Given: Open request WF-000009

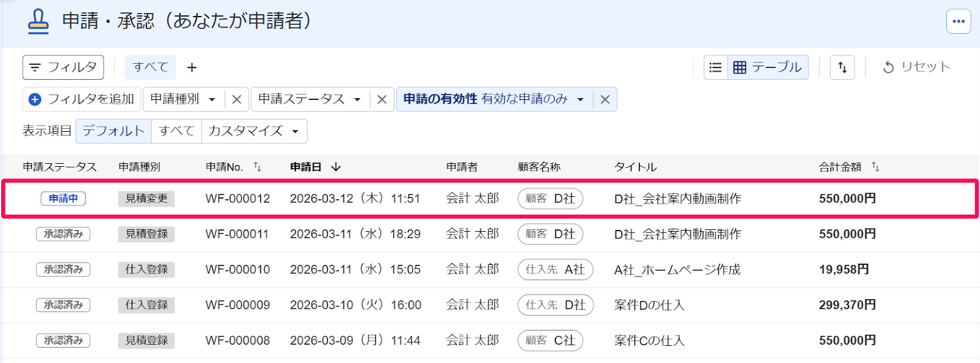Looking at the screenshot, I should coord(238,305).
